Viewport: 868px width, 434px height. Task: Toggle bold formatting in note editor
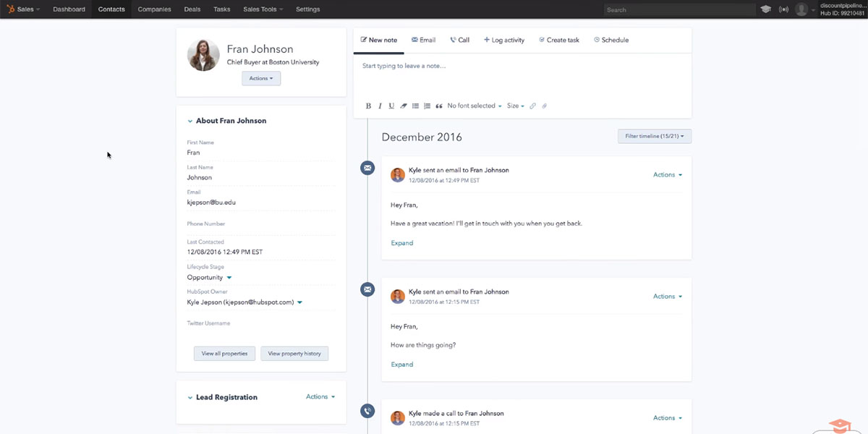368,106
